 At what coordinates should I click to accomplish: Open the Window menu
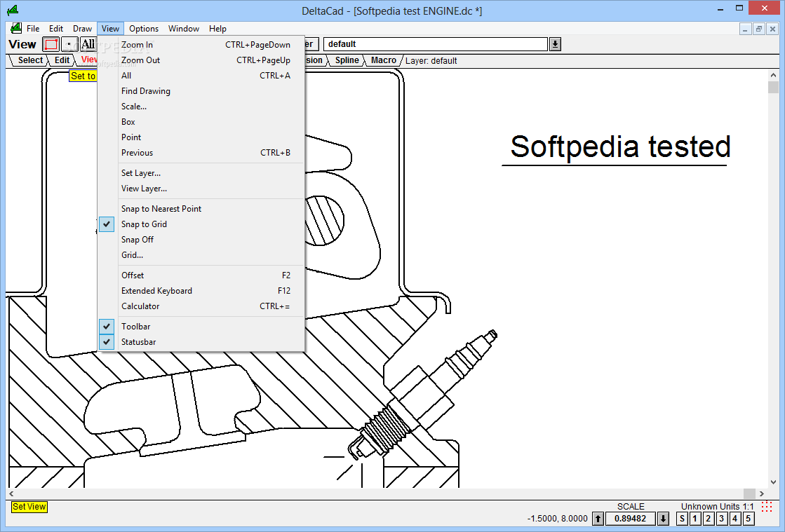tap(184, 29)
